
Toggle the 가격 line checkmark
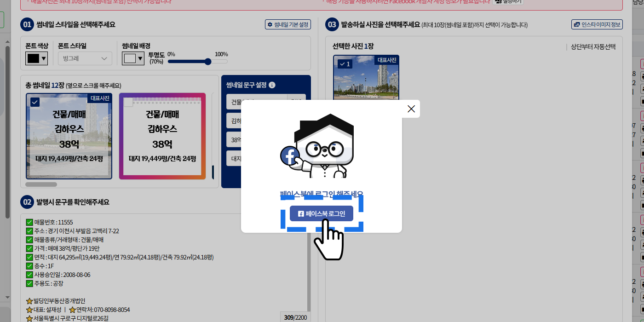pyautogui.click(x=30, y=248)
